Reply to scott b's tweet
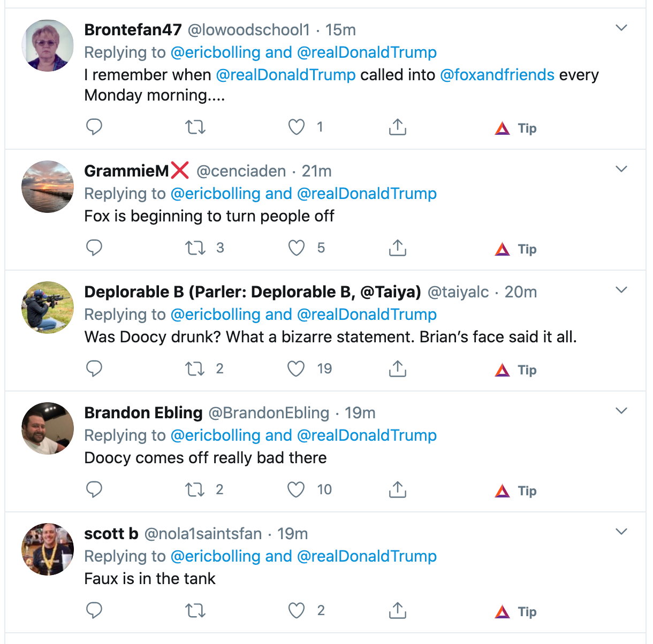Image resolution: width=653 pixels, height=644 pixels. [94, 611]
